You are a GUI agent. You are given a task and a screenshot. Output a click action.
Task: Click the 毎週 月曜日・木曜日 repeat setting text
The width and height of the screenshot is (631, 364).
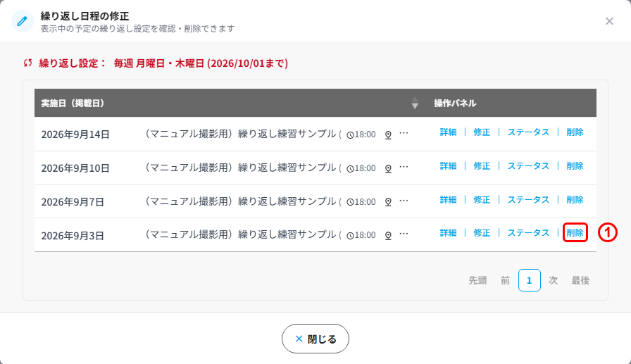point(201,63)
